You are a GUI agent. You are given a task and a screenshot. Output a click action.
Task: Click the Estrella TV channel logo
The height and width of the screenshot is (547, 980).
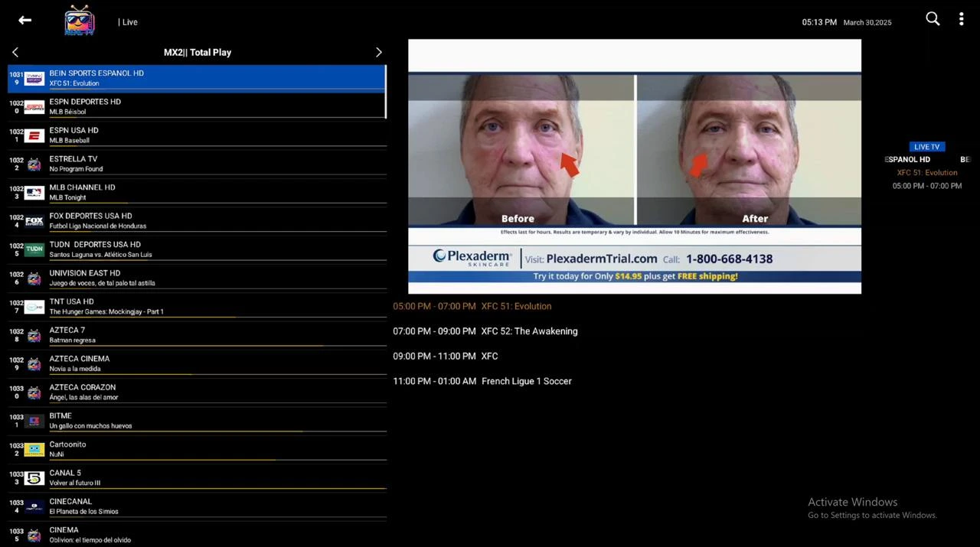[34, 164]
